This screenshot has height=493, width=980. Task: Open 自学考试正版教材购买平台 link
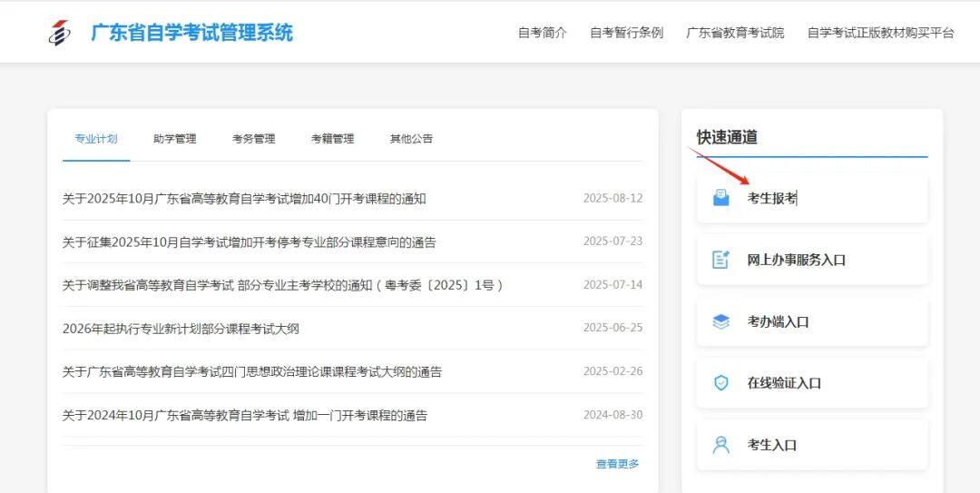[x=881, y=34]
